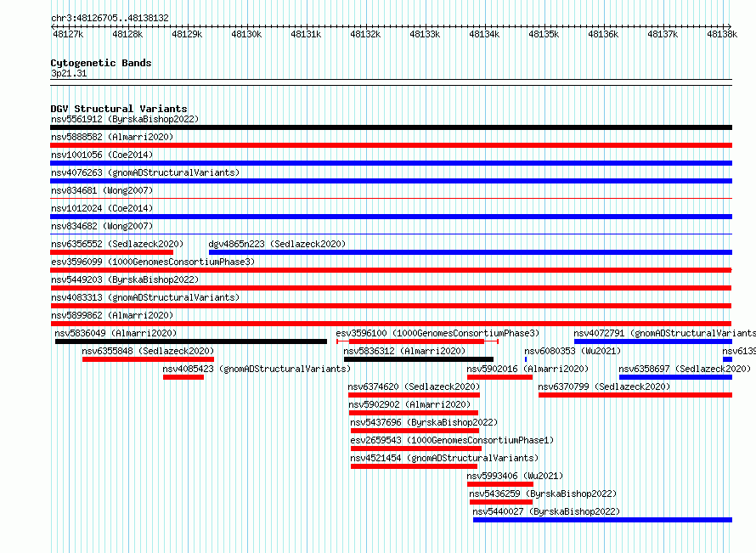
Task: Click nsv5836049 (Almarri2020) label
Action: click(116, 333)
